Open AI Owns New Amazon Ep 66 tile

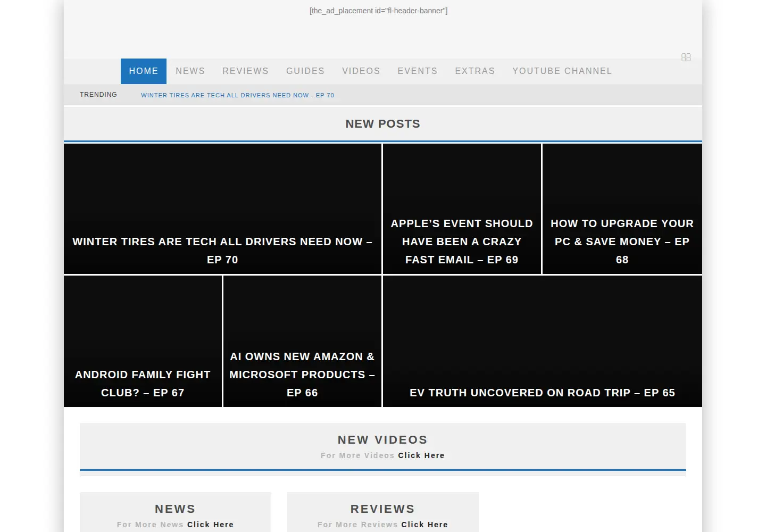pyautogui.click(x=302, y=341)
